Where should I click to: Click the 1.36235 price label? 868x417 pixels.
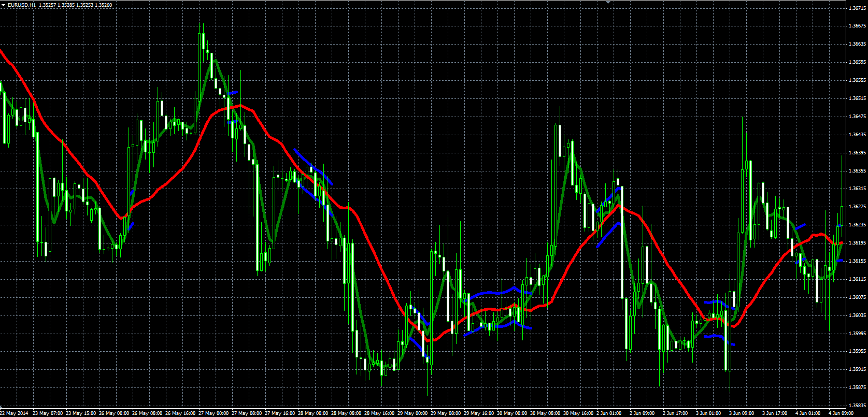pyautogui.click(x=857, y=225)
